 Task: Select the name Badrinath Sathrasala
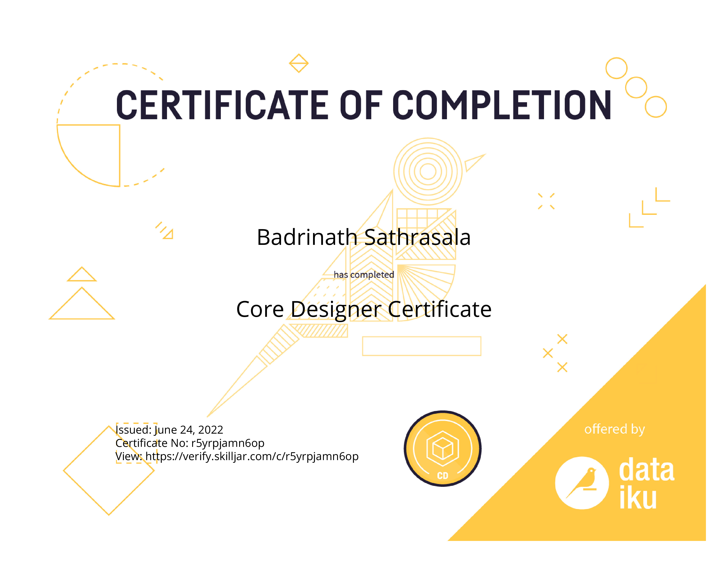pyautogui.click(x=364, y=237)
